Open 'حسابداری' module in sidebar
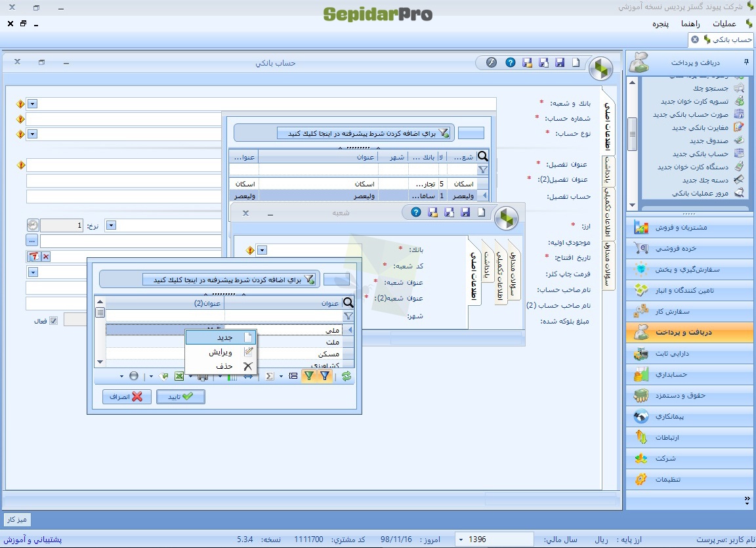 690,375
